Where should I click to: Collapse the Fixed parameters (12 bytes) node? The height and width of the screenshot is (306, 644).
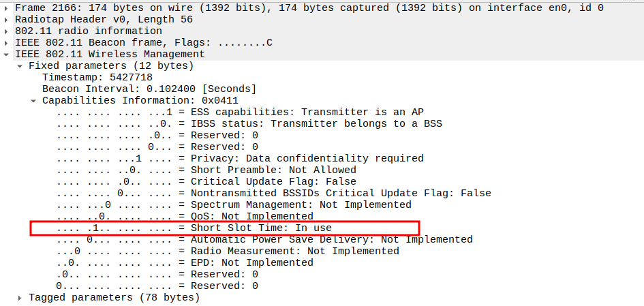point(20,65)
